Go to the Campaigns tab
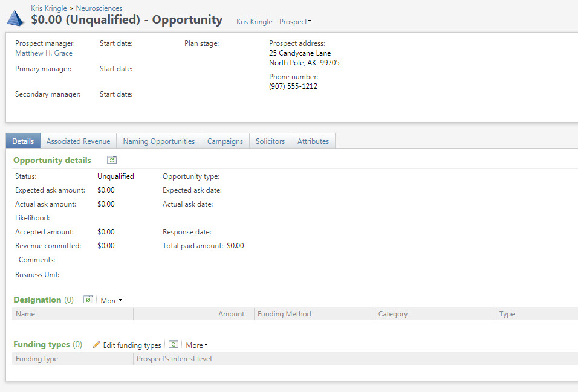This screenshot has width=578, height=392. pyautogui.click(x=225, y=141)
